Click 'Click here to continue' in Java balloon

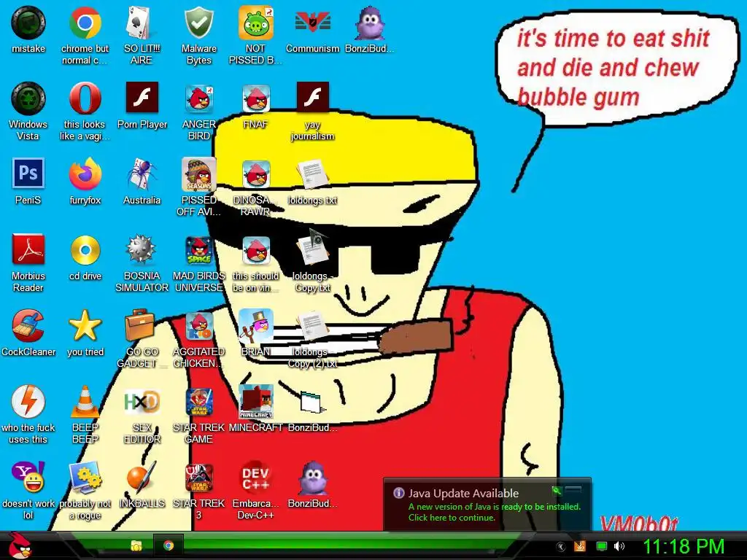[x=452, y=518]
